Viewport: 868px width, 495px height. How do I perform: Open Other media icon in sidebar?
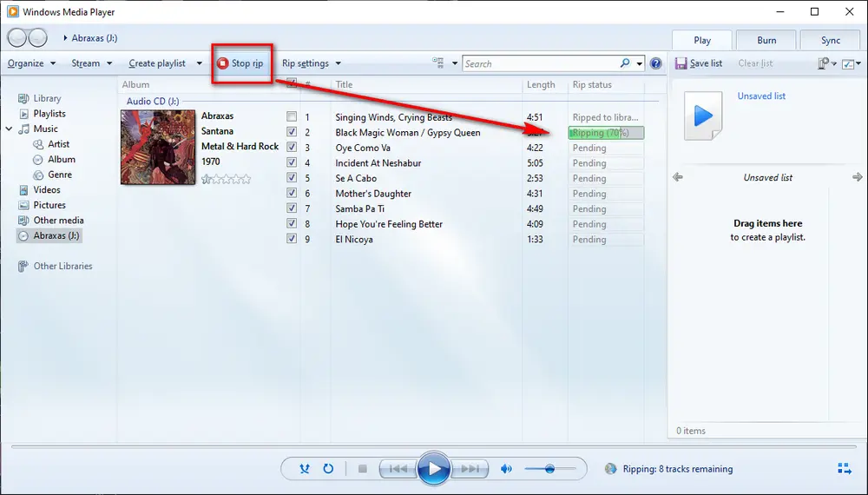pyautogui.click(x=23, y=221)
